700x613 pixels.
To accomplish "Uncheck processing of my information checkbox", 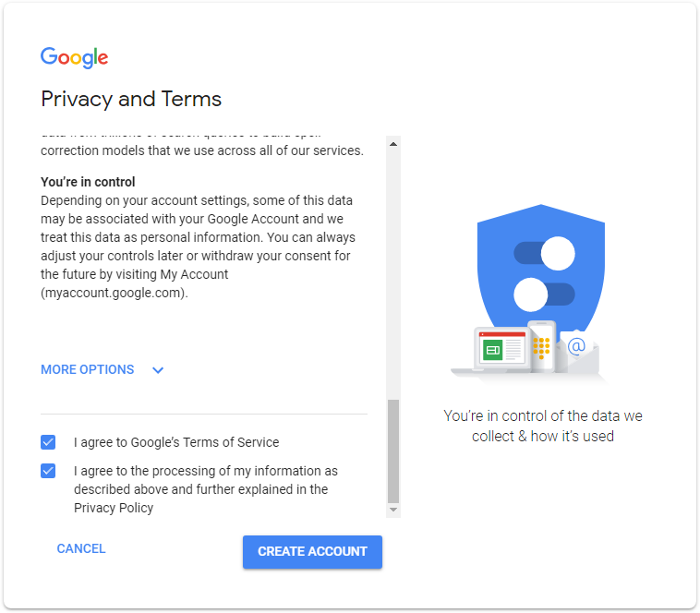I will pyautogui.click(x=48, y=471).
